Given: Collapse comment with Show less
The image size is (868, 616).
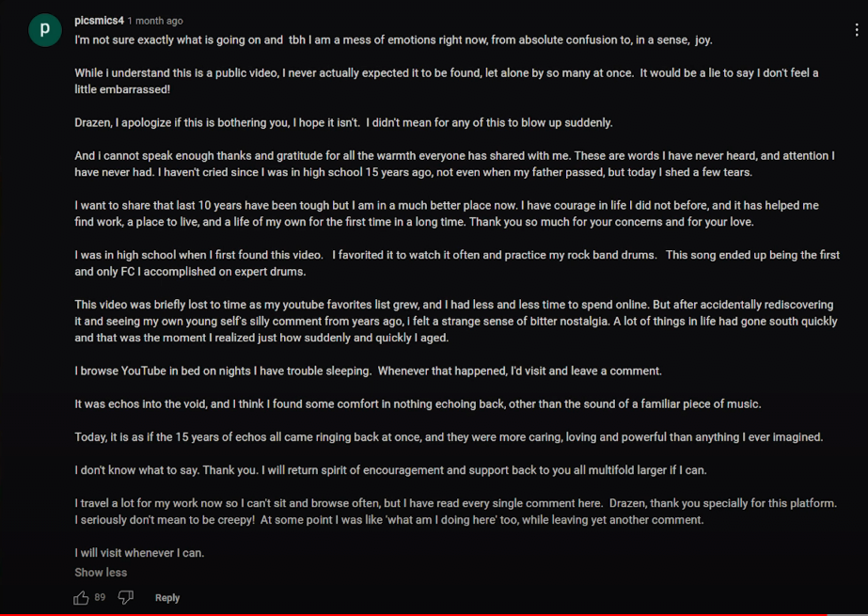Looking at the screenshot, I should coord(101,573).
